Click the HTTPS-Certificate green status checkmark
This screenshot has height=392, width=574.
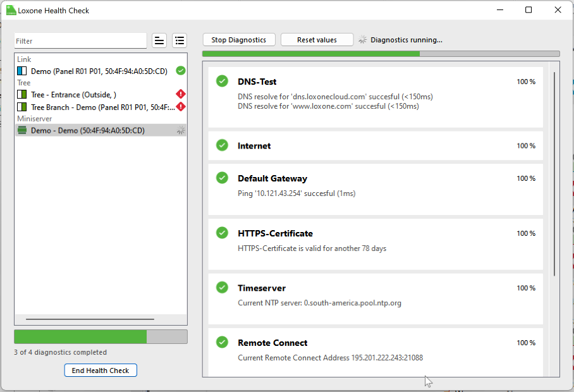(222, 233)
